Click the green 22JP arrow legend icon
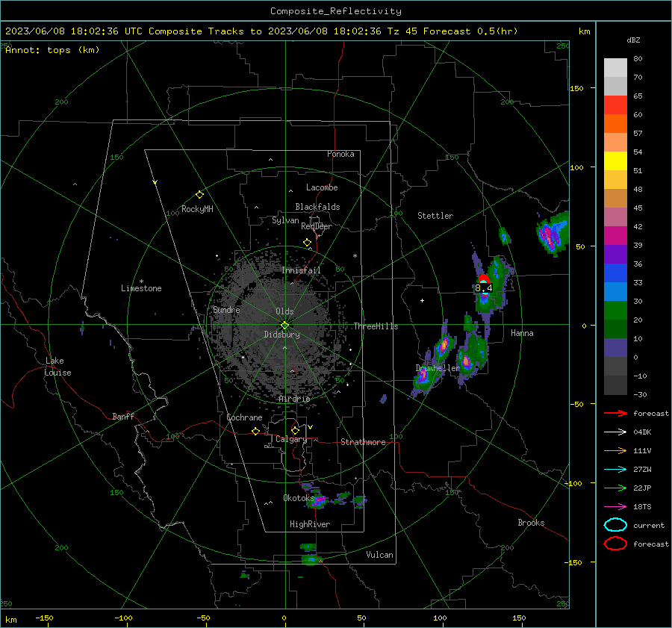Screen dimensions: 672x628 (615, 488)
